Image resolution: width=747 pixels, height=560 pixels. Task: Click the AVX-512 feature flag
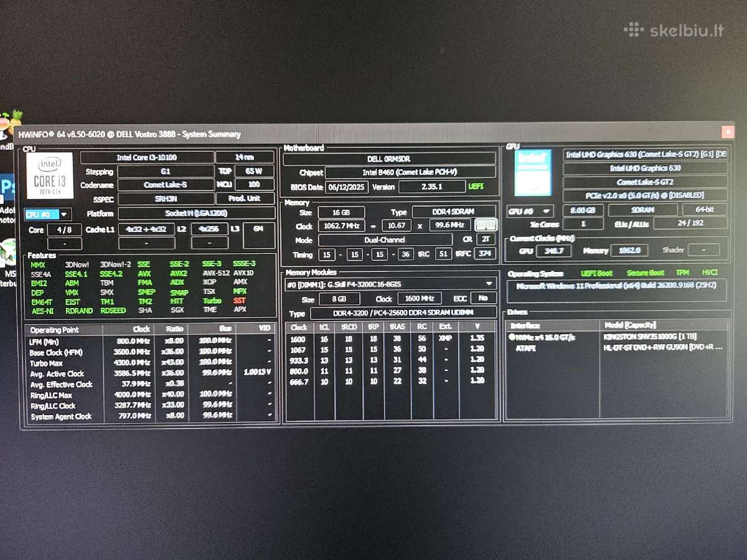click(x=215, y=273)
